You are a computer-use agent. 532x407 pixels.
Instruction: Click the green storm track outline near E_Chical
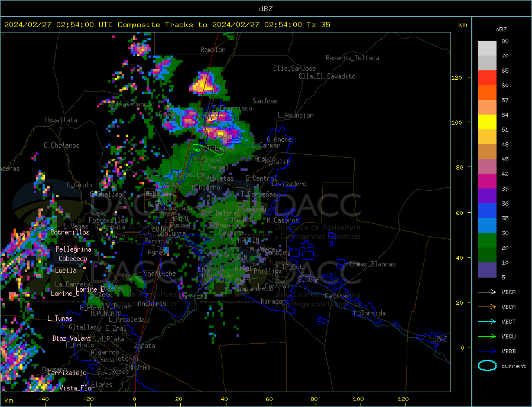(207, 149)
